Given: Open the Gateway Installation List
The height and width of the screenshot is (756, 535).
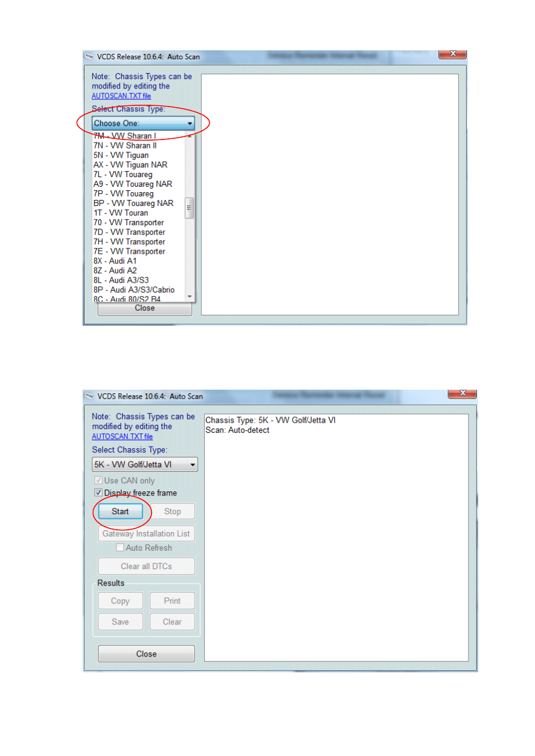Looking at the screenshot, I should (x=146, y=533).
